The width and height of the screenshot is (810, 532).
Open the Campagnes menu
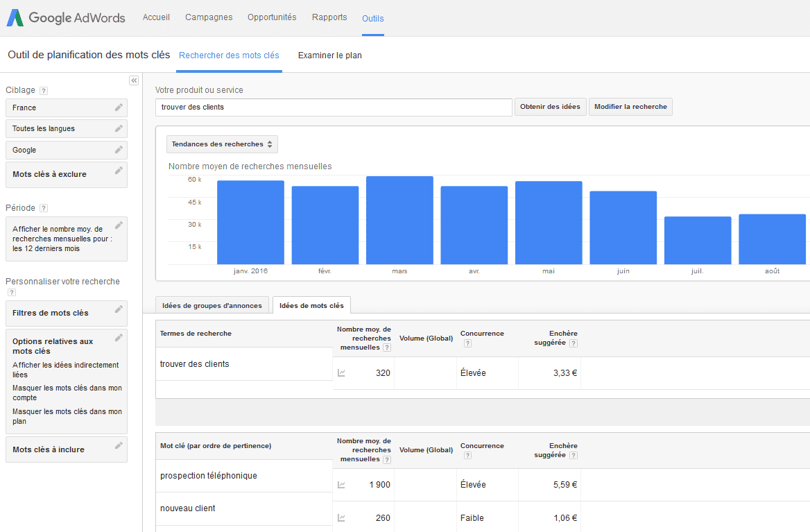pyautogui.click(x=209, y=17)
